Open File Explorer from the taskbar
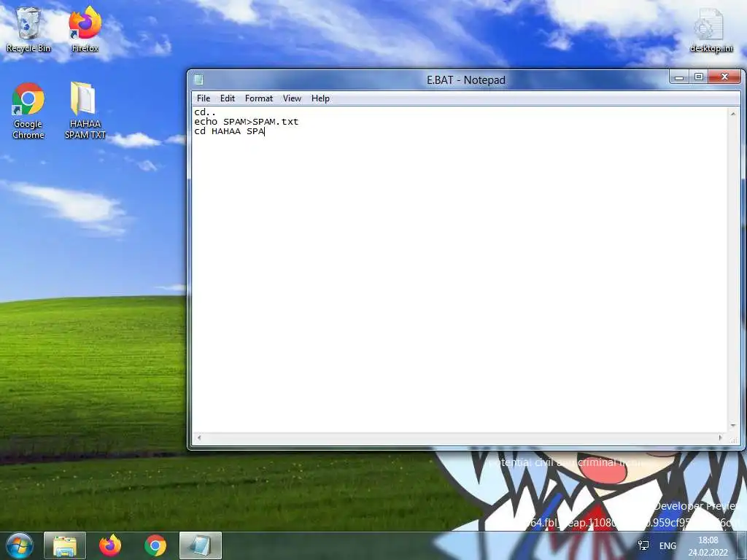Image resolution: width=747 pixels, height=560 pixels. click(x=65, y=545)
